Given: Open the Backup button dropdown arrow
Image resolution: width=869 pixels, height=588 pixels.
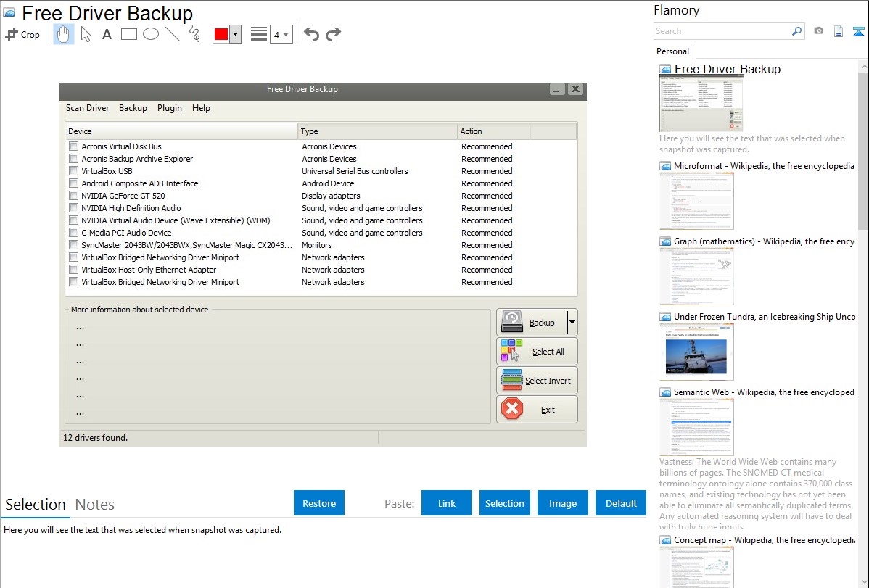Looking at the screenshot, I should (572, 322).
